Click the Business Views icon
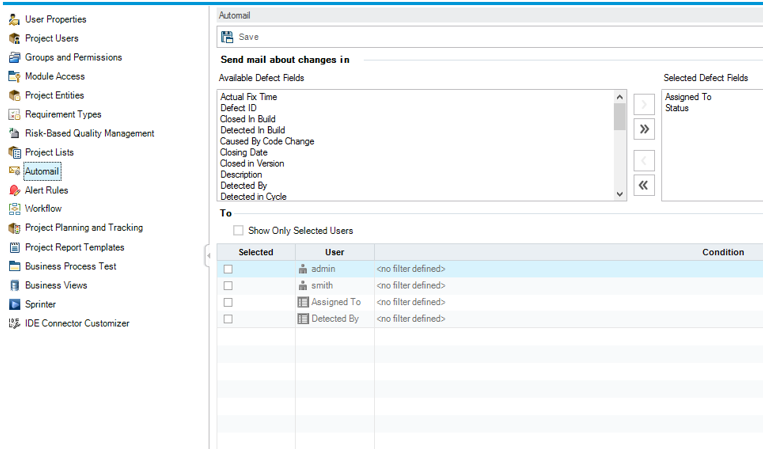 [14, 285]
